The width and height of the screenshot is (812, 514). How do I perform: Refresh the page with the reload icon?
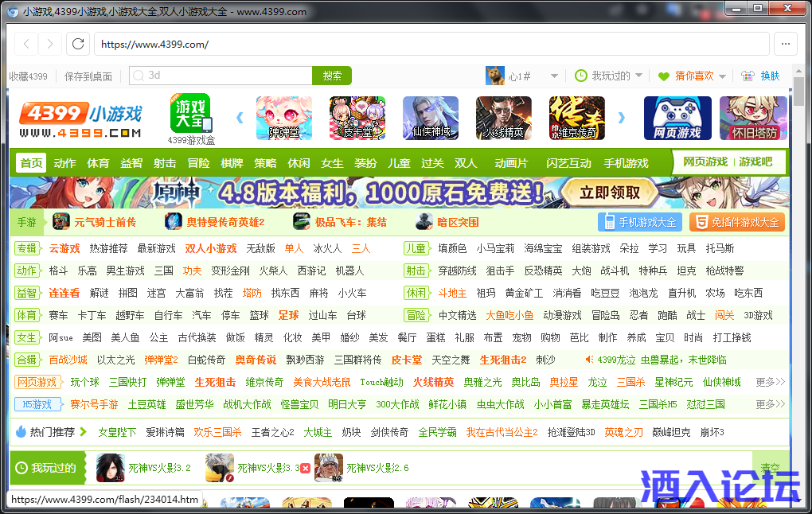[77, 45]
